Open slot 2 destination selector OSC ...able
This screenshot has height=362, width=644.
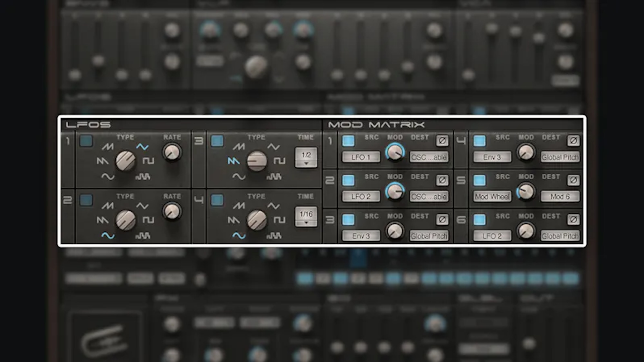point(429,197)
